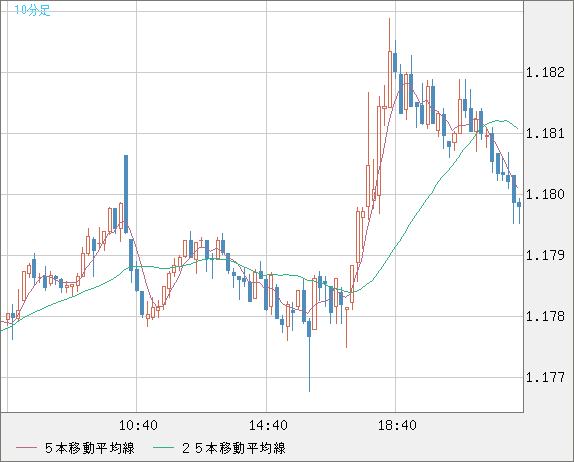Click the pink 5-period moving average legend line

tap(26, 448)
